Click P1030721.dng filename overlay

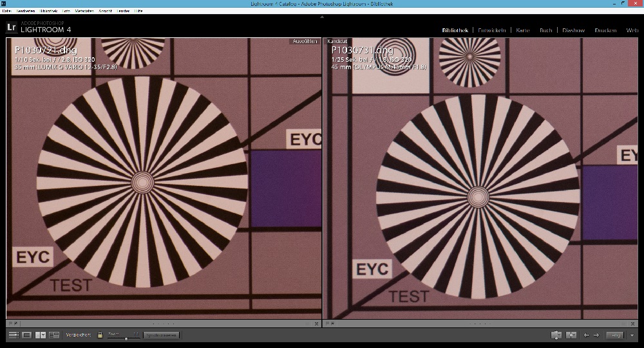[x=46, y=50]
